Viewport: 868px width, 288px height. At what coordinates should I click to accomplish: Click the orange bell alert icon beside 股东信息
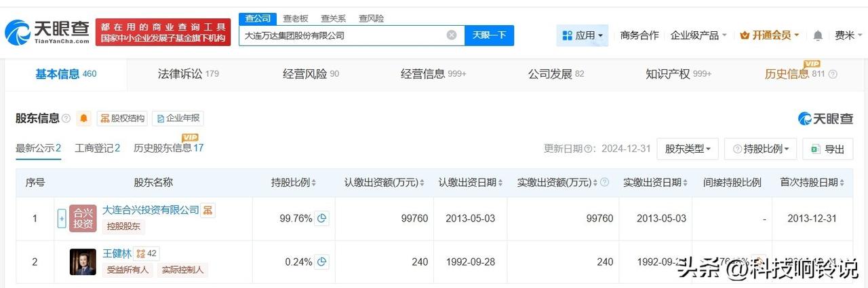click(x=84, y=119)
